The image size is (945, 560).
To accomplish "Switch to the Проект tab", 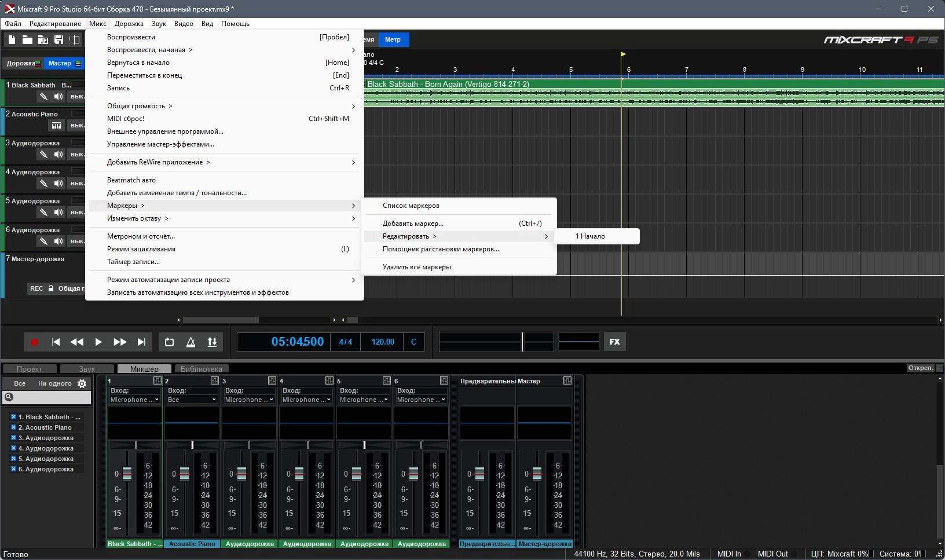I will click(29, 369).
